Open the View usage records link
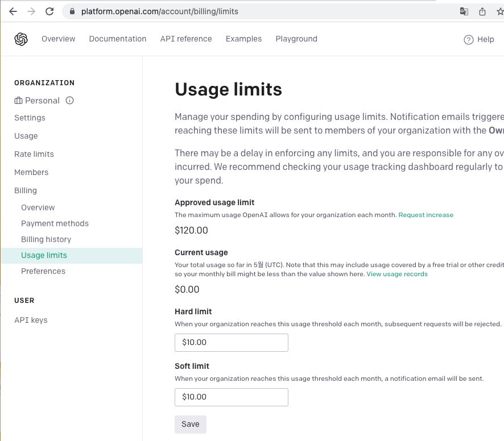 [397, 274]
